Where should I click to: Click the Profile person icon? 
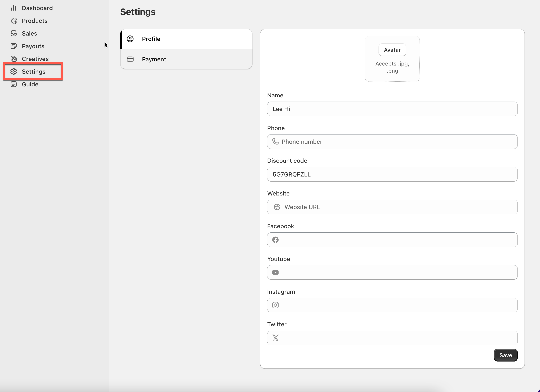(x=130, y=39)
